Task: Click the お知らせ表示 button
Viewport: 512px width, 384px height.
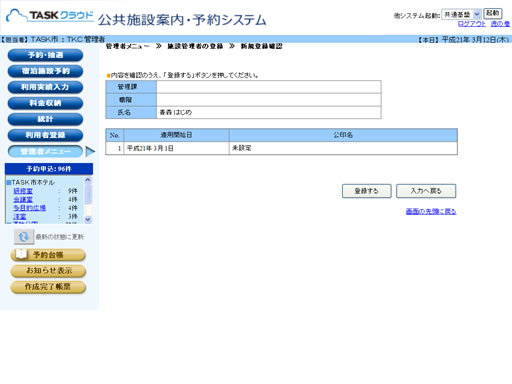Action: click(48, 271)
